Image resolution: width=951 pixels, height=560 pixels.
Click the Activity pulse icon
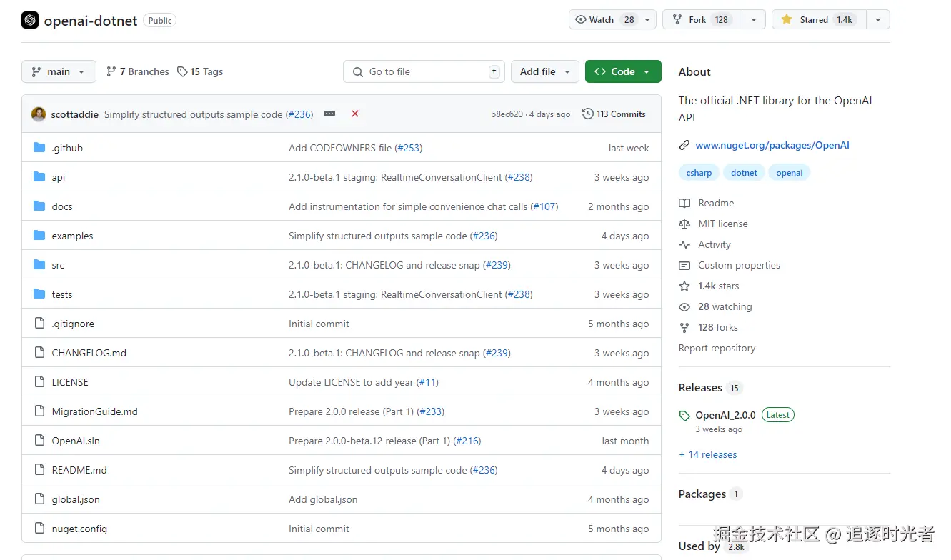pos(684,244)
